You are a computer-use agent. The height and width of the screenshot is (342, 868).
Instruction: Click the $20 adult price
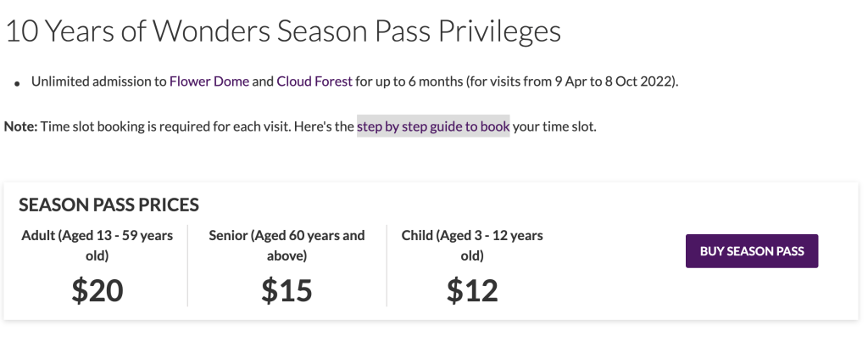[97, 290]
